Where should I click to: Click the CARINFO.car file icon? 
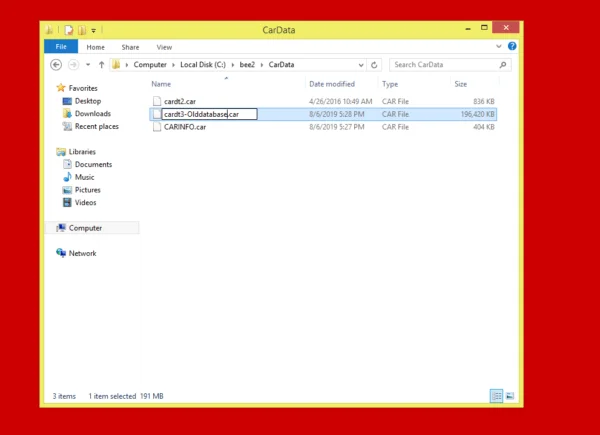156,127
